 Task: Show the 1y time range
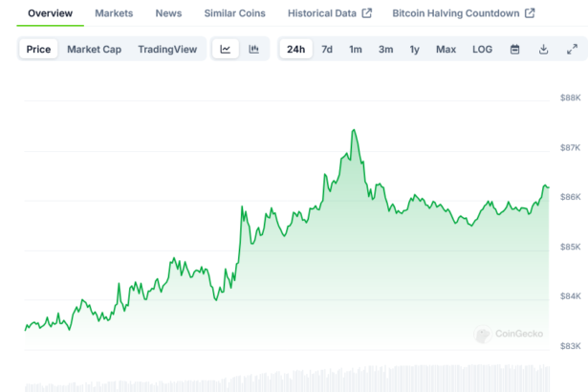tap(414, 49)
